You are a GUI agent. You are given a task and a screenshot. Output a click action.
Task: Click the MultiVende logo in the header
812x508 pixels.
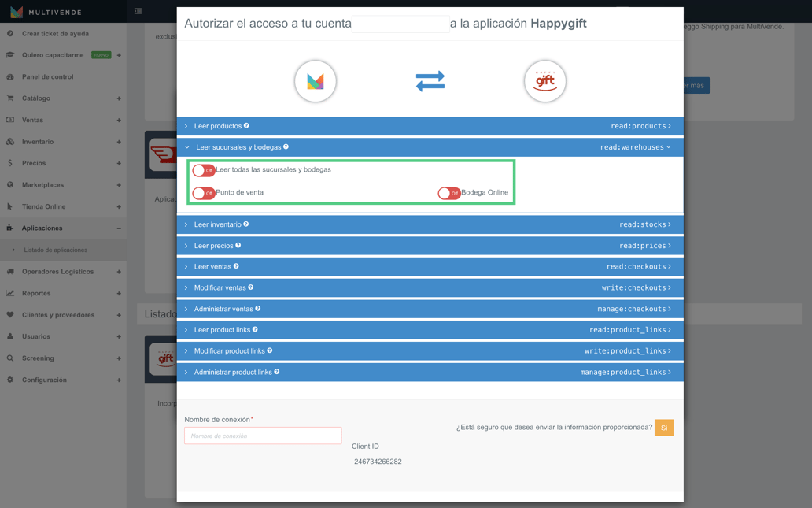tap(46, 11)
